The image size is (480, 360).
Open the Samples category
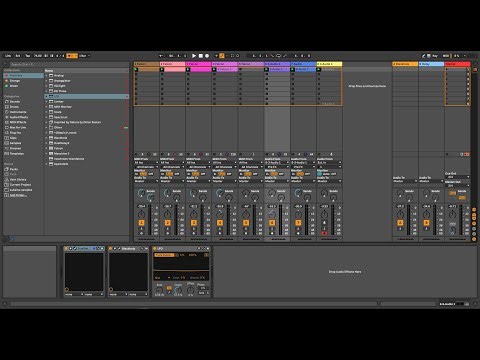[23, 143]
